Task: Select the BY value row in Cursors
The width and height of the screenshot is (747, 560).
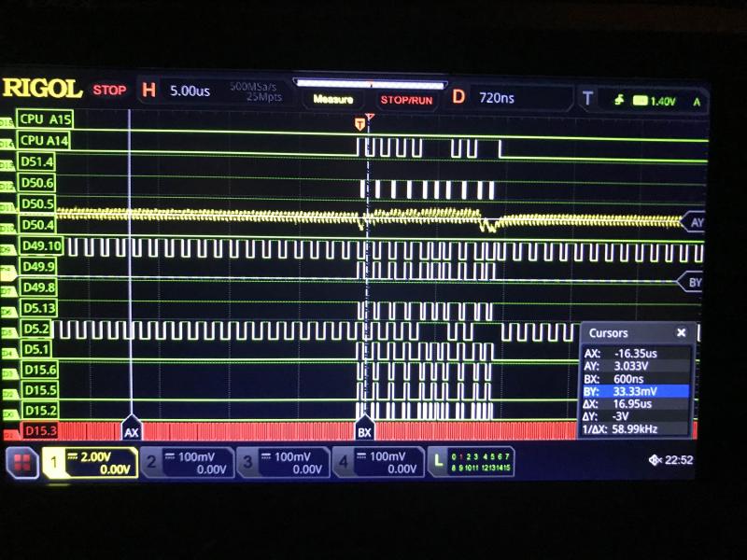Action: point(637,391)
